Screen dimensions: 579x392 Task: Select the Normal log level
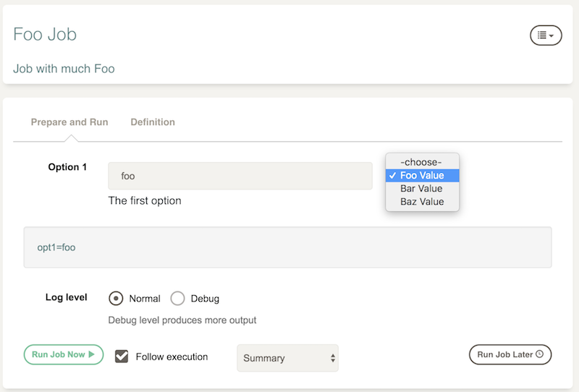(x=116, y=298)
